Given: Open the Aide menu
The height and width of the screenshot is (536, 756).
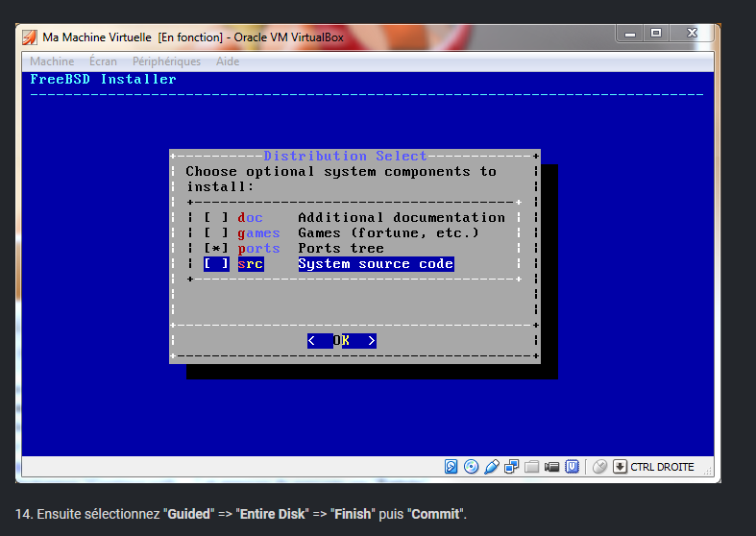Looking at the screenshot, I should tap(228, 61).
